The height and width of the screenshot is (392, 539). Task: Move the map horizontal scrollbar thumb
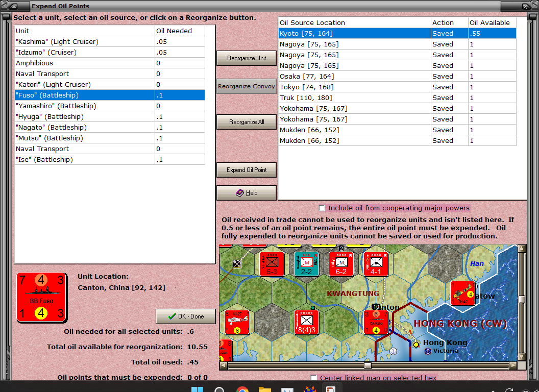(x=367, y=365)
